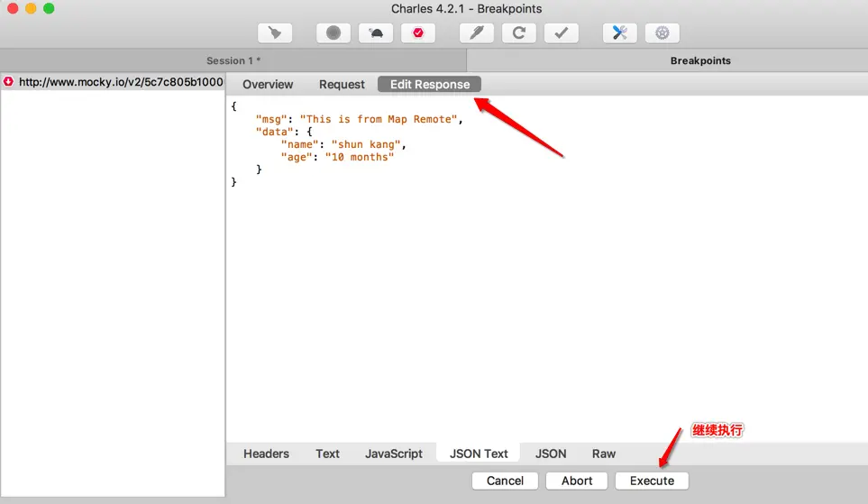Click the validate checkmark icon

[x=562, y=33]
